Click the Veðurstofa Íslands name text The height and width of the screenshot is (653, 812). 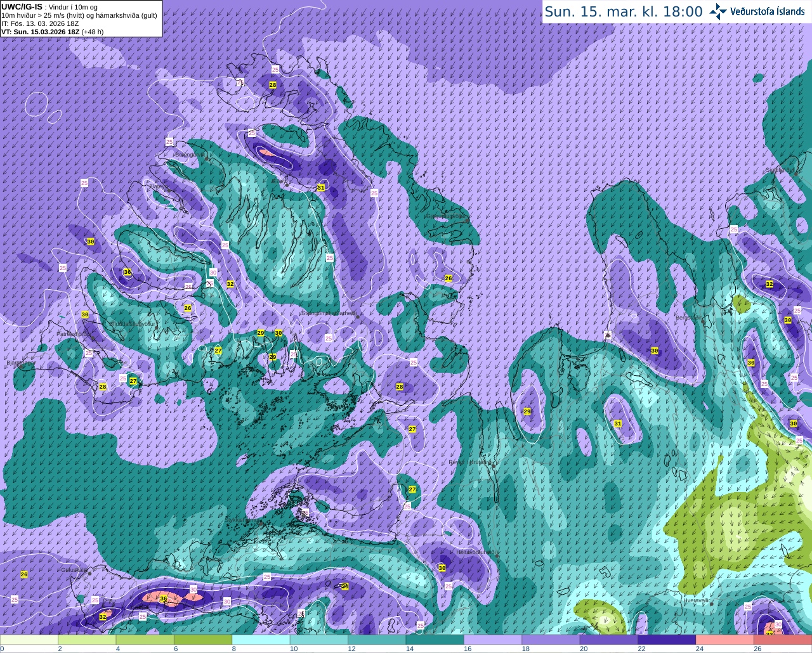click(x=768, y=11)
